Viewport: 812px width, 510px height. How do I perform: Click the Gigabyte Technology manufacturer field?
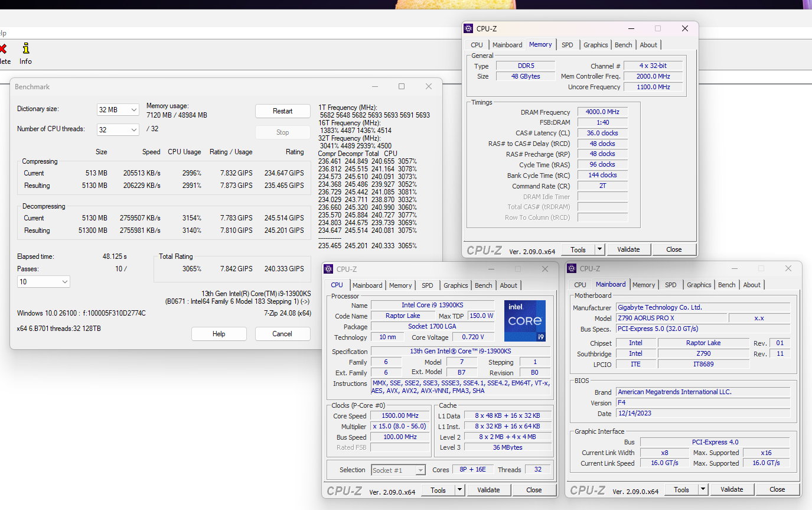pyautogui.click(x=703, y=308)
